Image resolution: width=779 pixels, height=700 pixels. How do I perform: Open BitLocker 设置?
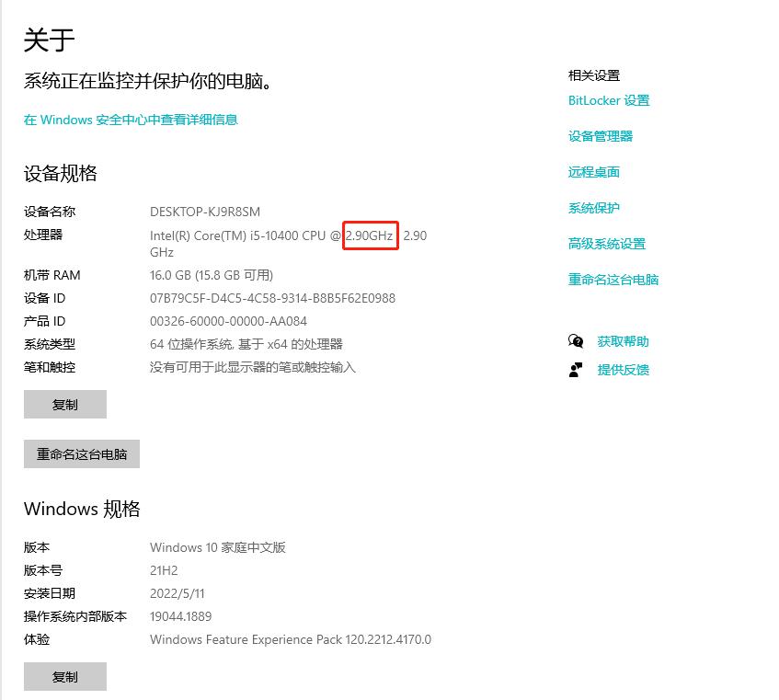click(x=608, y=100)
